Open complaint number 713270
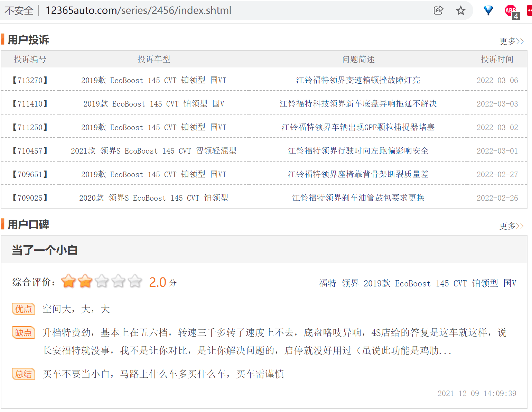 30,80
